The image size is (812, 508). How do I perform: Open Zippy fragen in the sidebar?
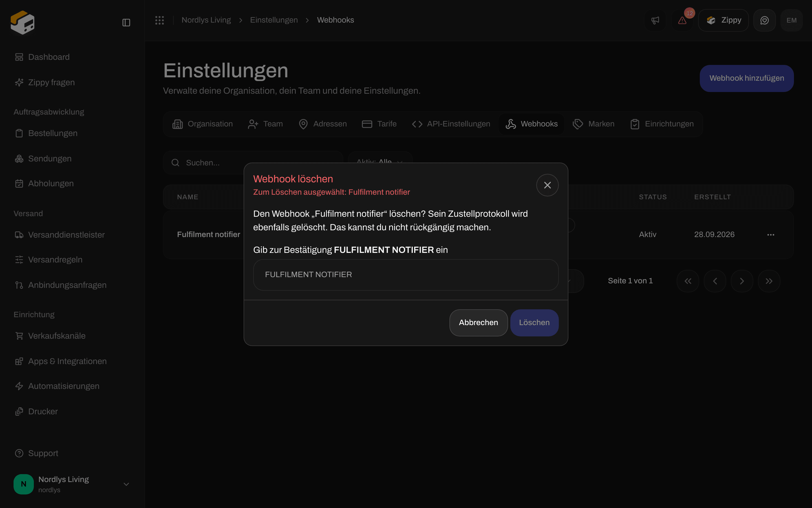(72, 82)
